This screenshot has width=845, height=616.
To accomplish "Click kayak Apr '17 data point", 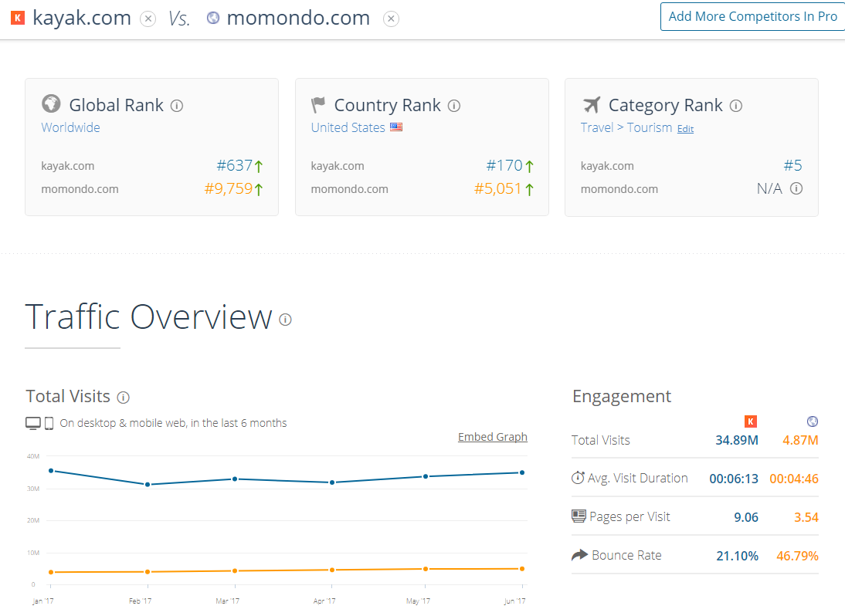I will coord(332,482).
